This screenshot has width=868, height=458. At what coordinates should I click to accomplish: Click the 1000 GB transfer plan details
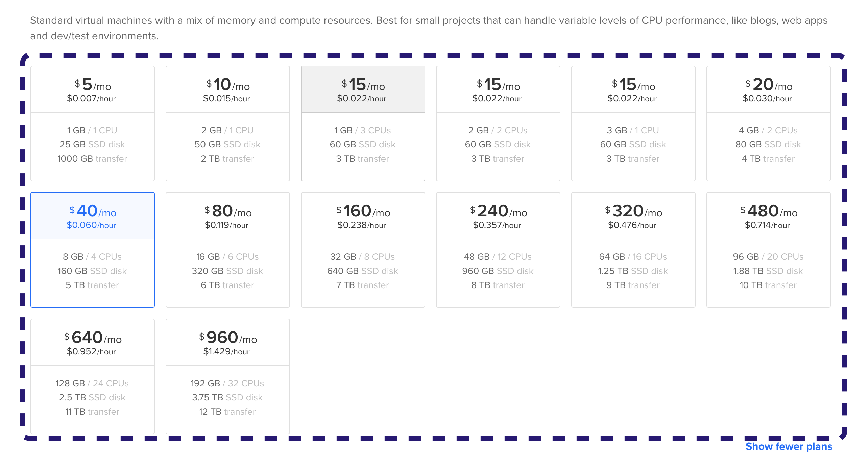(x=92, y=159)
